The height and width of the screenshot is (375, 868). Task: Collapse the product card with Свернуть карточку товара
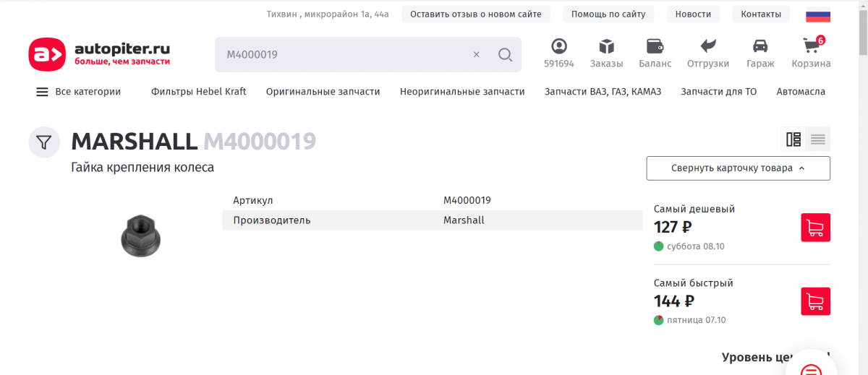[x=738, y=168]
